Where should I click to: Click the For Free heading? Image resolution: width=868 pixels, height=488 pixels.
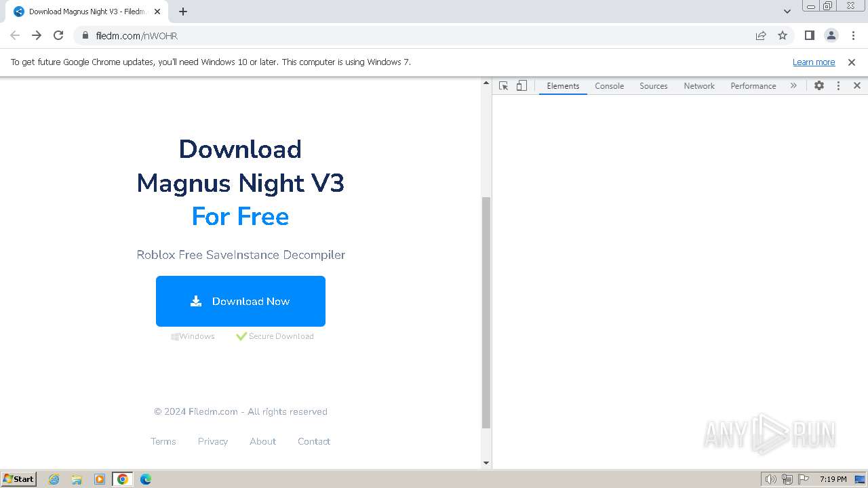coord(240,216)
